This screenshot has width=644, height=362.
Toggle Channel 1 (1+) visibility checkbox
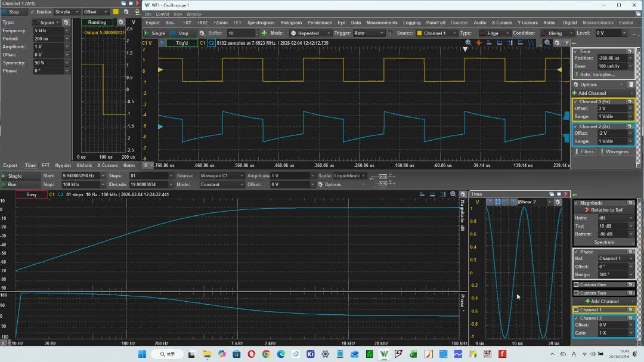[x=576, y=101]
